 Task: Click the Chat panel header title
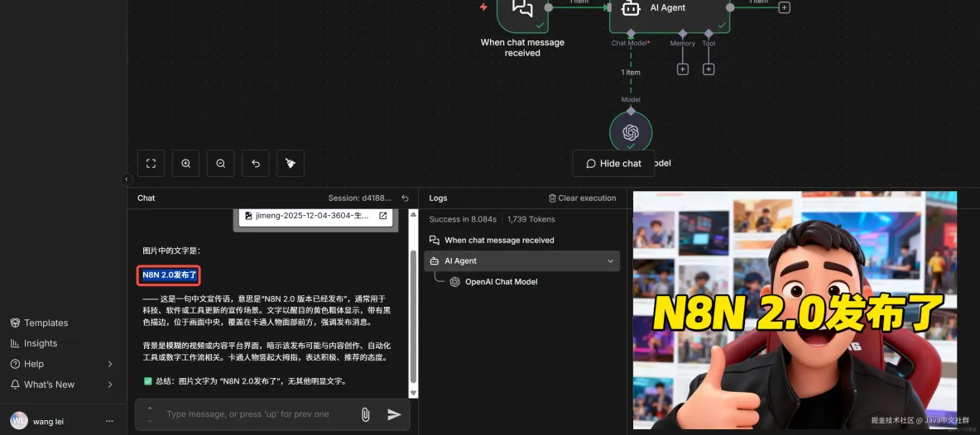[147, 198]
